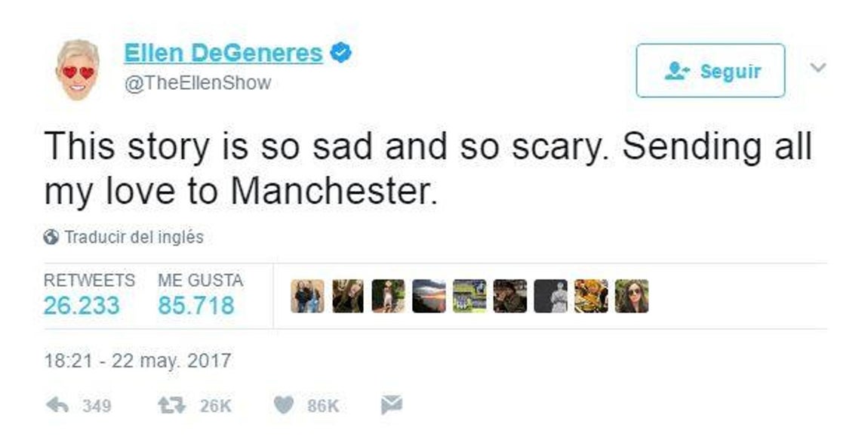Screen dimensions: 868x440
Task: Click the verified badge next to Ellen DeGeneres
Action: click(340, 51)
